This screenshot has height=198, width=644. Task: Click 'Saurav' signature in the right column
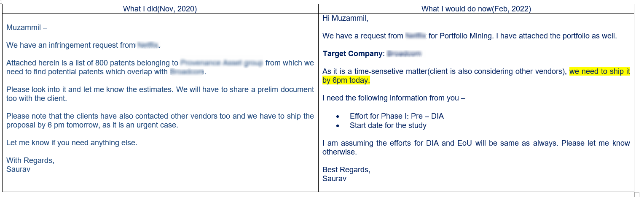(334, 179)
